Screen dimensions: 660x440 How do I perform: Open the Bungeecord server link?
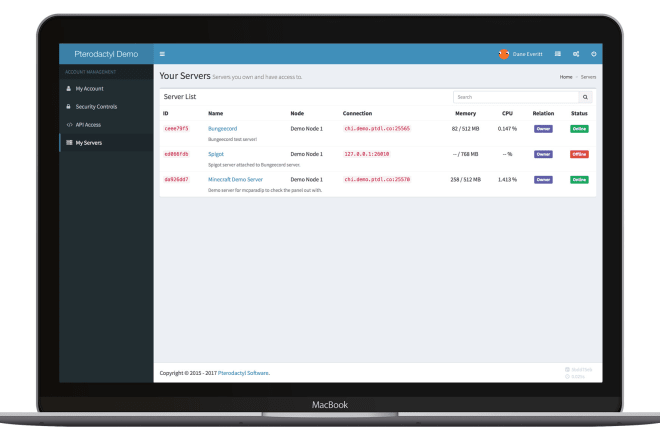pyautogui.click(x=222, y=128)
